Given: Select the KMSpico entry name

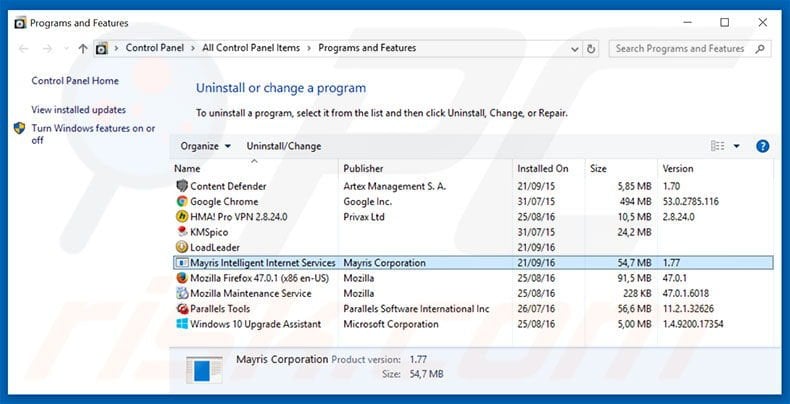Looking at the screenshot, I should [x=209, y=232].
